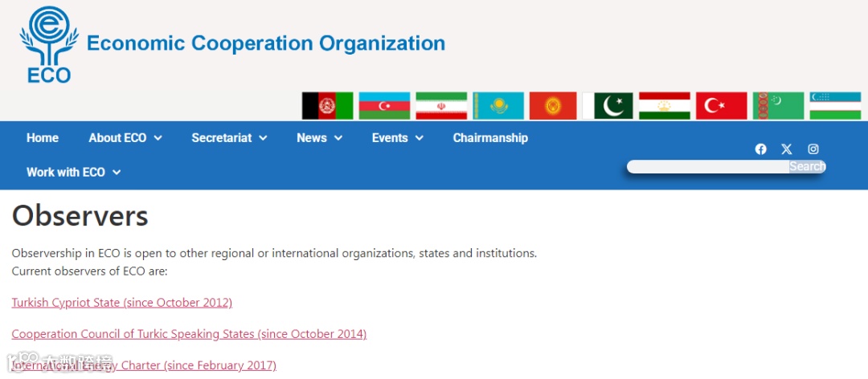Click Economic Cooperation Organization title text

pyautogui.click(x=266, y=43)
